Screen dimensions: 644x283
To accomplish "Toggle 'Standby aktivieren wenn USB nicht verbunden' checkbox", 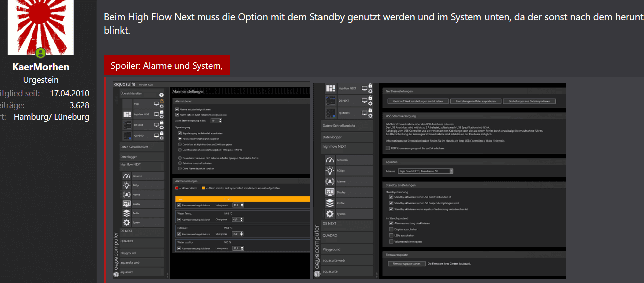I will [x=391, y=197].
